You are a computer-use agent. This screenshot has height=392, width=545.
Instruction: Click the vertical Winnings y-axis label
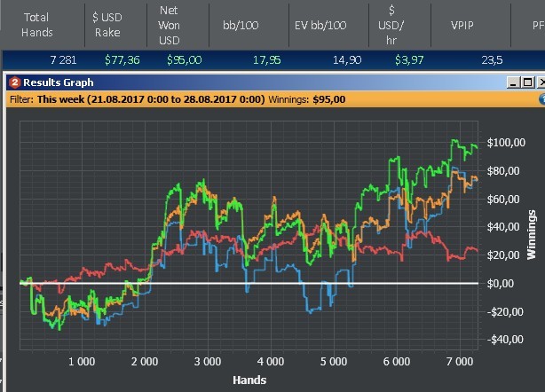[532, 235]
